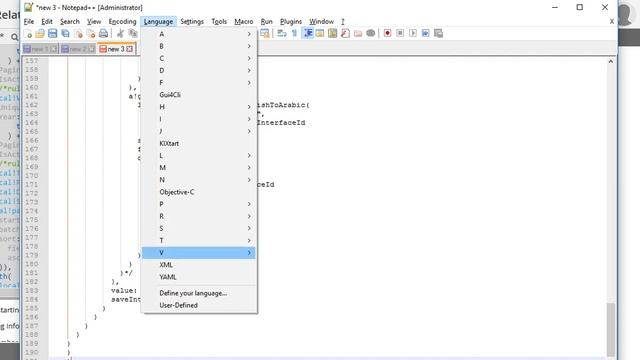Click the Close document toolbar icon

point(78,33)
